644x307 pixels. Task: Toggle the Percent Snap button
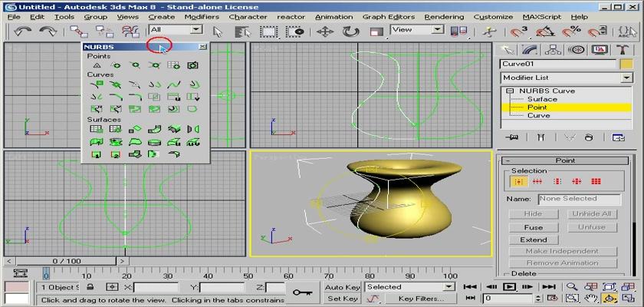click(571, 31)
